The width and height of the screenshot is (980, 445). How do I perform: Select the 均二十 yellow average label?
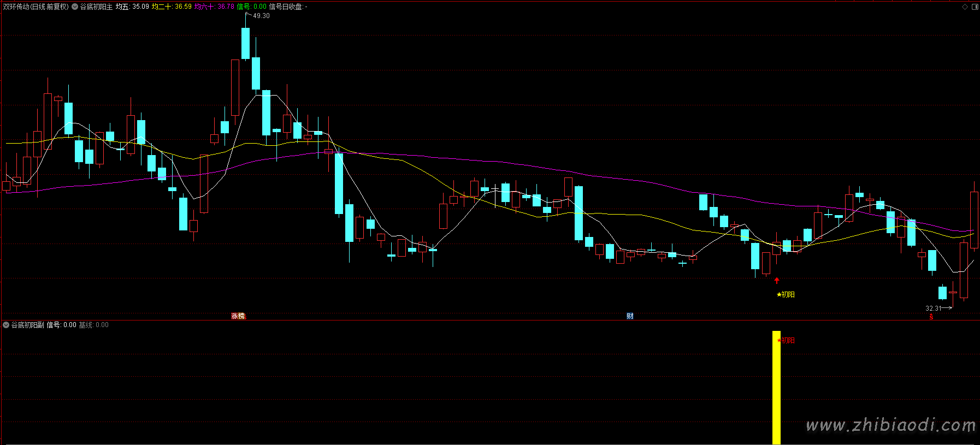point(161,7)
